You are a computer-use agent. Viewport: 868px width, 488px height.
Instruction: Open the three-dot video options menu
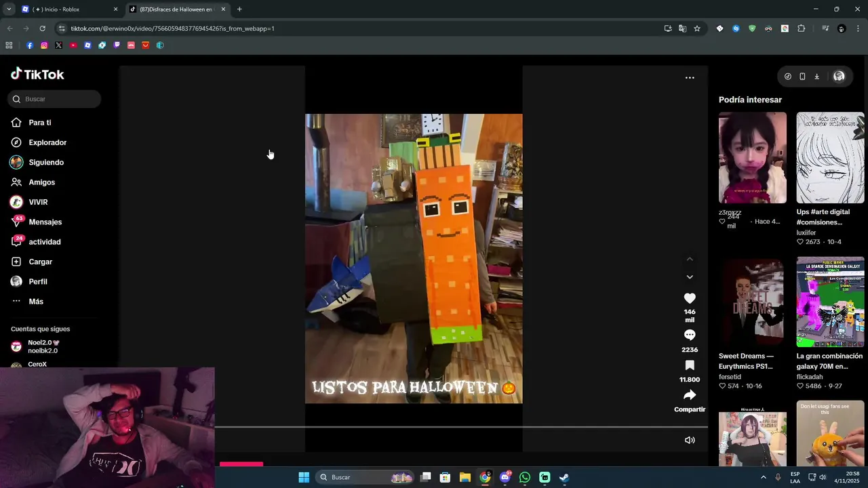point(690,78)
